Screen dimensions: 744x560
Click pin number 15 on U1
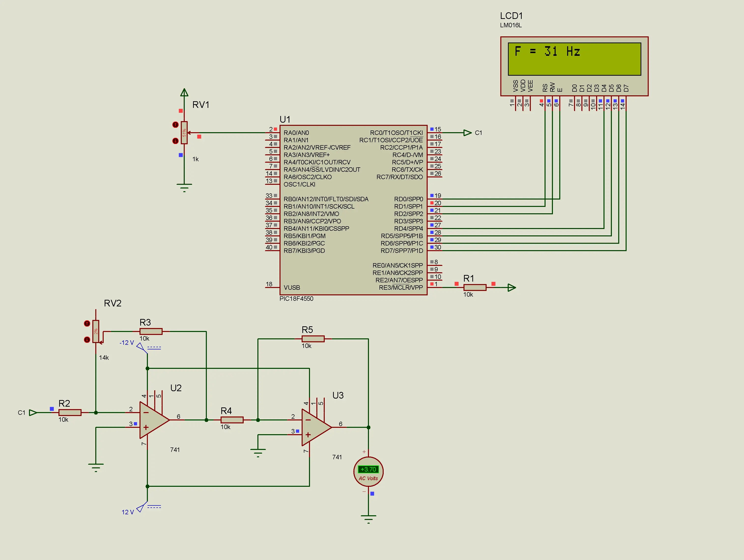tap(438, 129)
